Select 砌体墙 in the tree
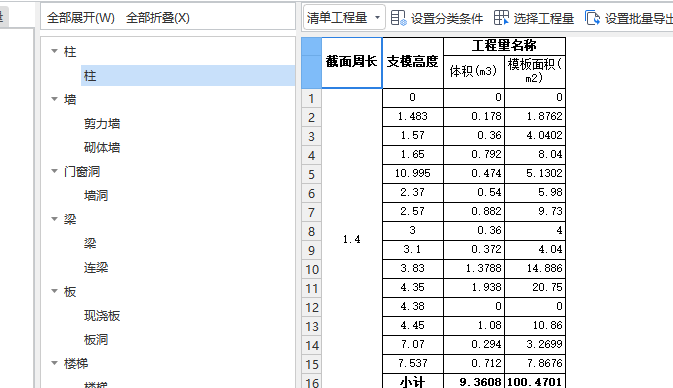 (102, 148)
